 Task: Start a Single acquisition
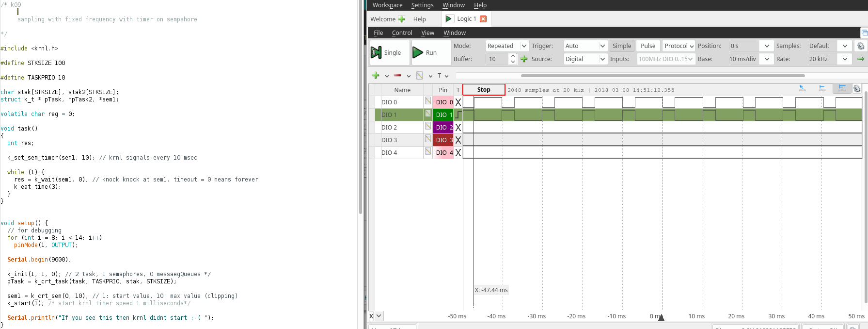click(x=386, y=52)
